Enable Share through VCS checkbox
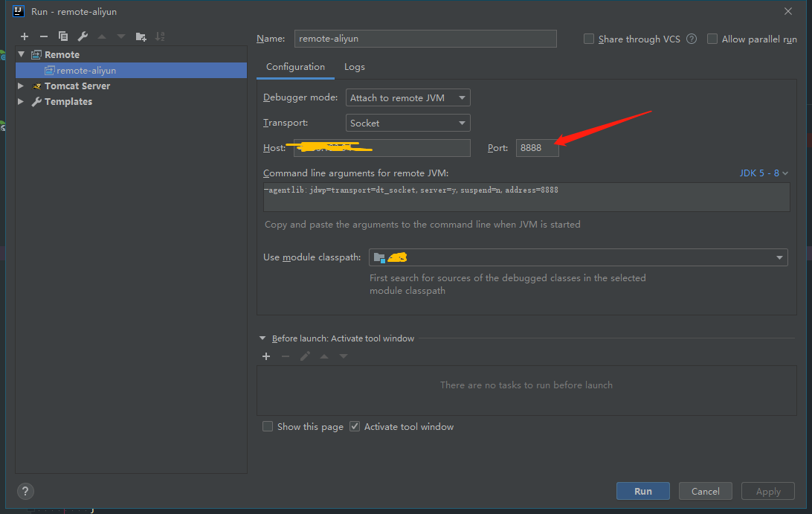 click(589, 39)
